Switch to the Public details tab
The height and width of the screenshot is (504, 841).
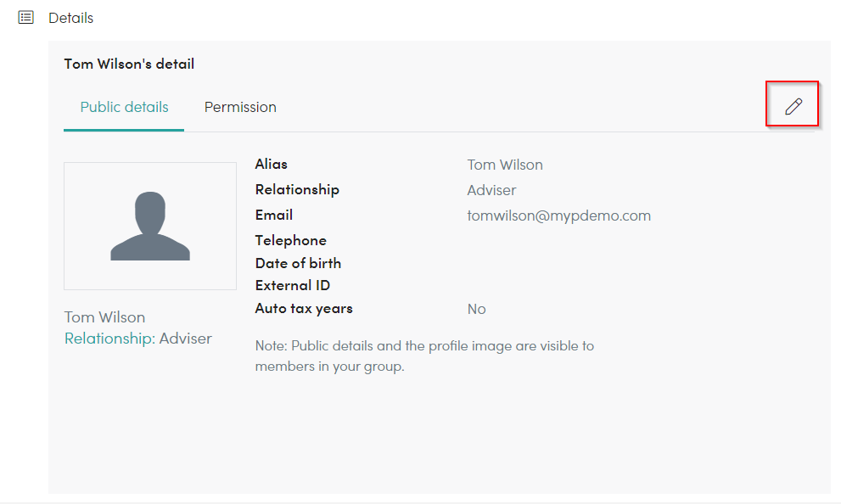pyautogui.click(x=124, y=107)
